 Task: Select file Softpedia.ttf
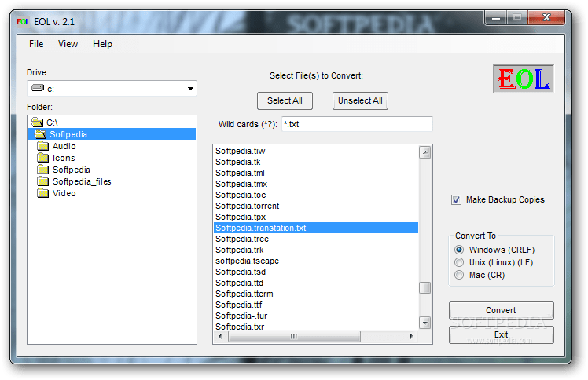tap(238, 305)
